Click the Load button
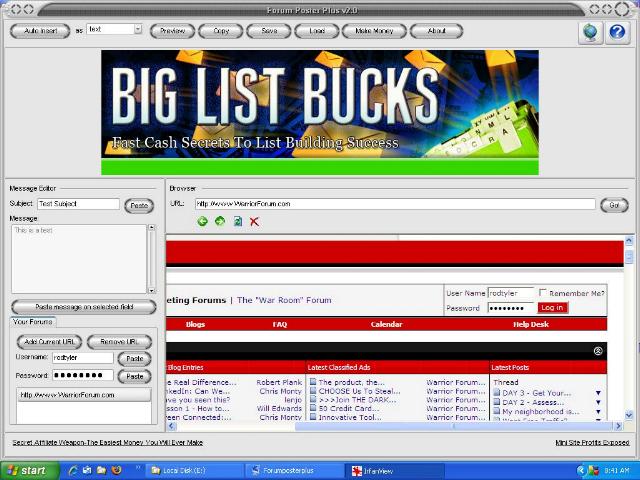 (x=317, y=31)
